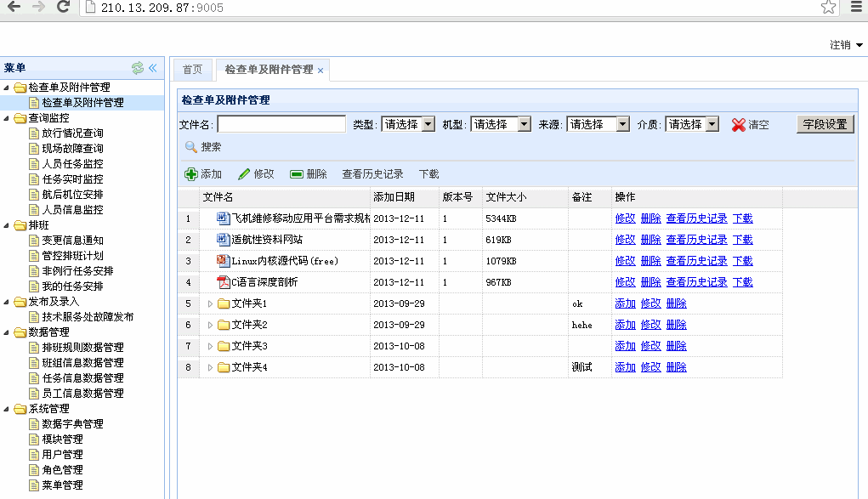
Task: Click the green minus Delete icon
Action: 297,174
